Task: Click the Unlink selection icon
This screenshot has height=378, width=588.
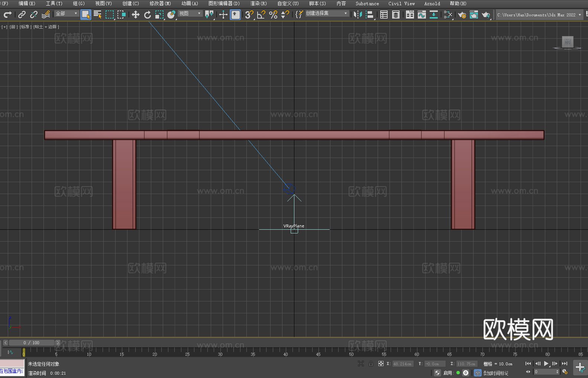Action: [34, 14]
